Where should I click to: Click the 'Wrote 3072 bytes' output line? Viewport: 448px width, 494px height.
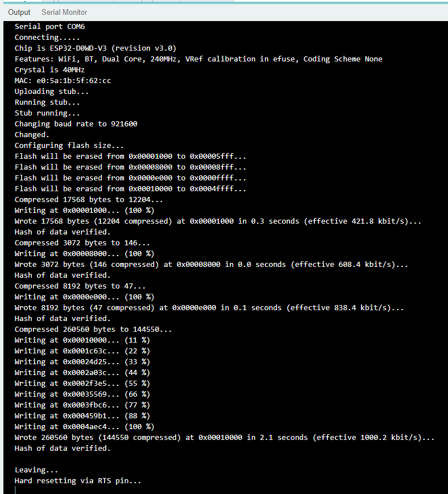pos(211,264)
